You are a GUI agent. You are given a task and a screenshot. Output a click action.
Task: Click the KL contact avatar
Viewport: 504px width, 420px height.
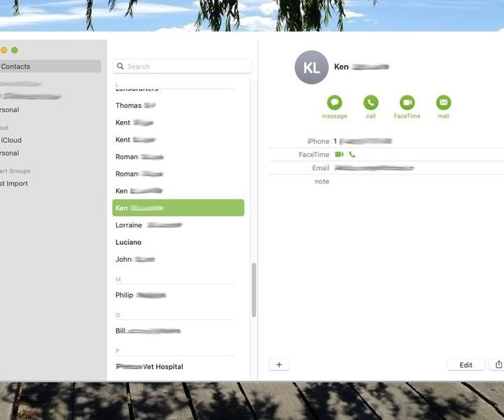click(311, 68)
